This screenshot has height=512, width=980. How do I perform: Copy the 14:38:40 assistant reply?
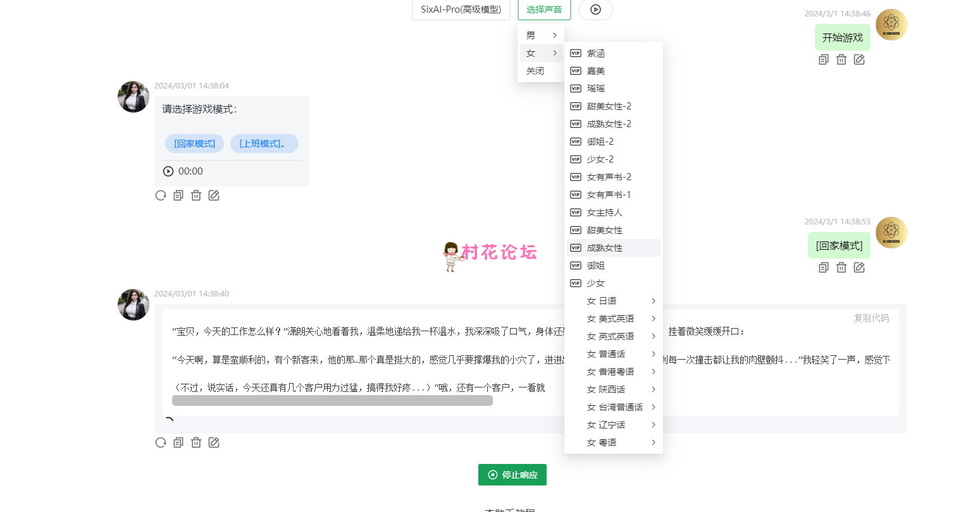pyautogui.click(x=178, y=442)
